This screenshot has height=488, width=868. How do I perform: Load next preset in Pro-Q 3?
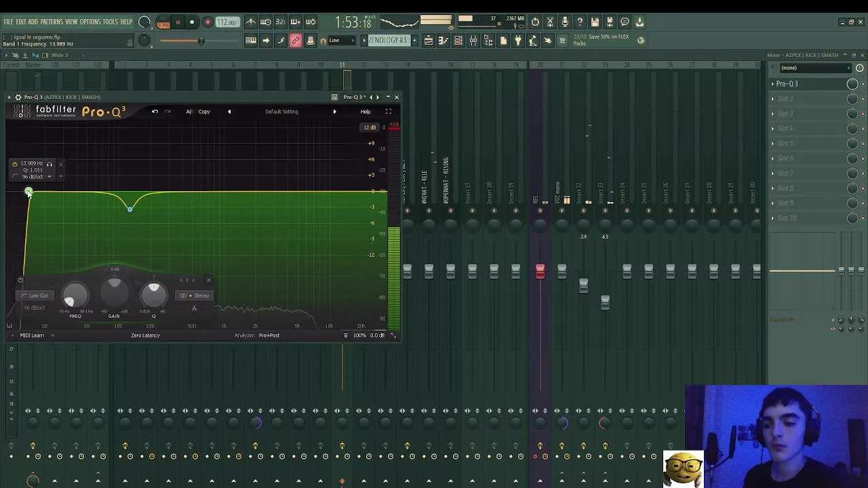334,112
